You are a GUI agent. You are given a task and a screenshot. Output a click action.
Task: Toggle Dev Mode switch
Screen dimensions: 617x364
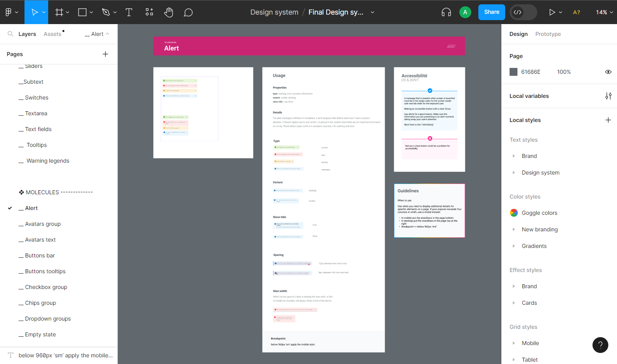coord(523,12)
